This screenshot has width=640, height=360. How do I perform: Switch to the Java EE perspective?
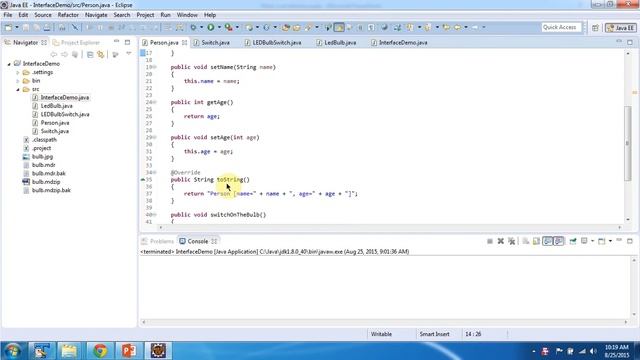[621, 28]
